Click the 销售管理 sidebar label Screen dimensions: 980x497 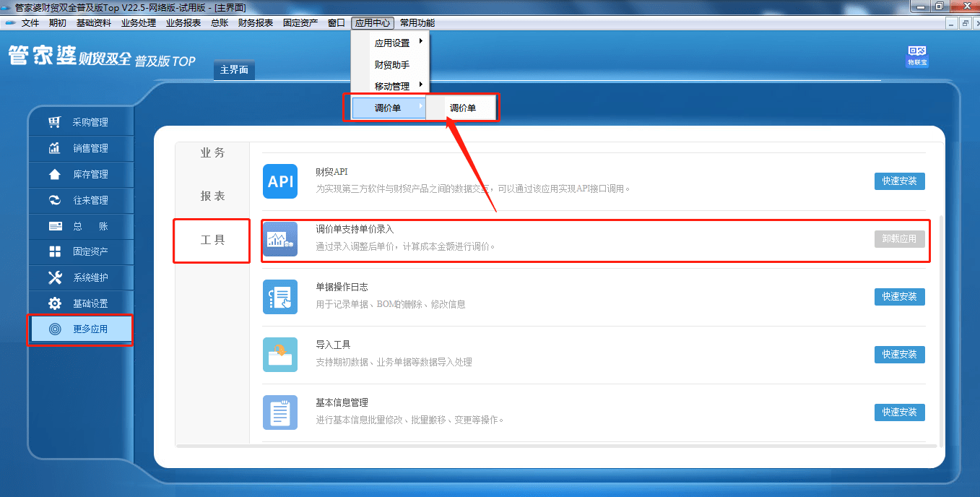(x=90, y=149)
